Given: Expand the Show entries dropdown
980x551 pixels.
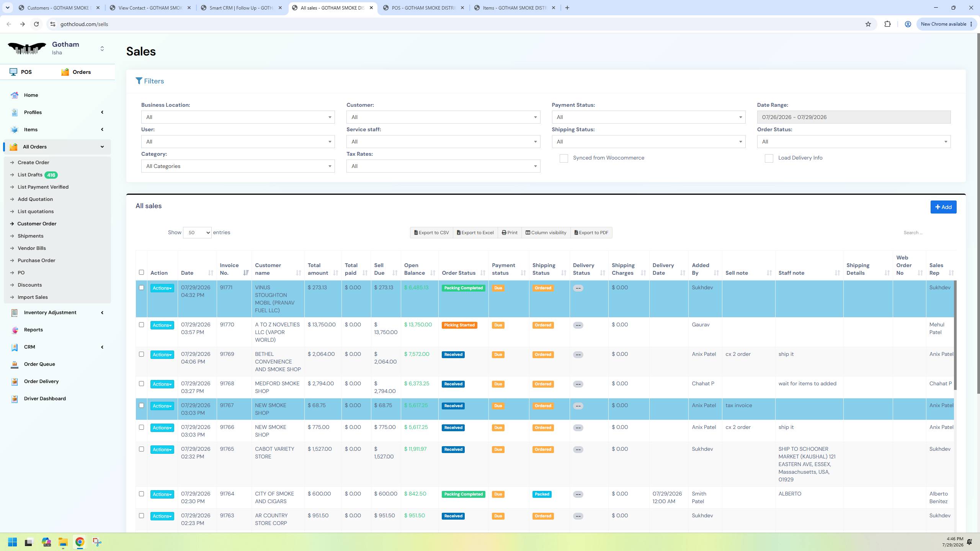Looking at the screenshot, I should [197, 233].
